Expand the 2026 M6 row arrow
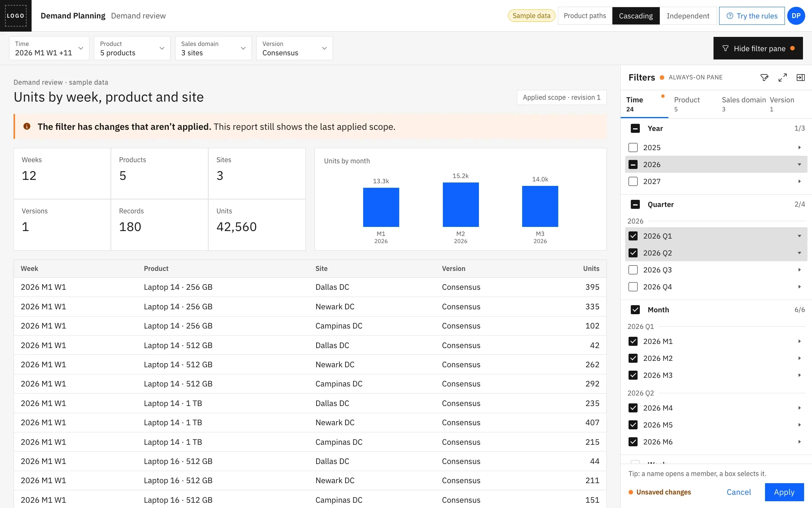The image size is (812, 508). coord(800,442)
